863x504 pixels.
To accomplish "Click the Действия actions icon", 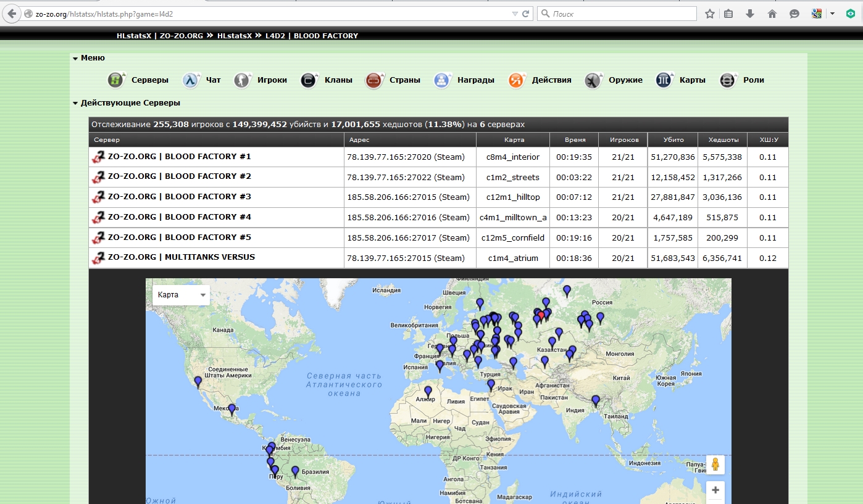I will click(516, 80).
